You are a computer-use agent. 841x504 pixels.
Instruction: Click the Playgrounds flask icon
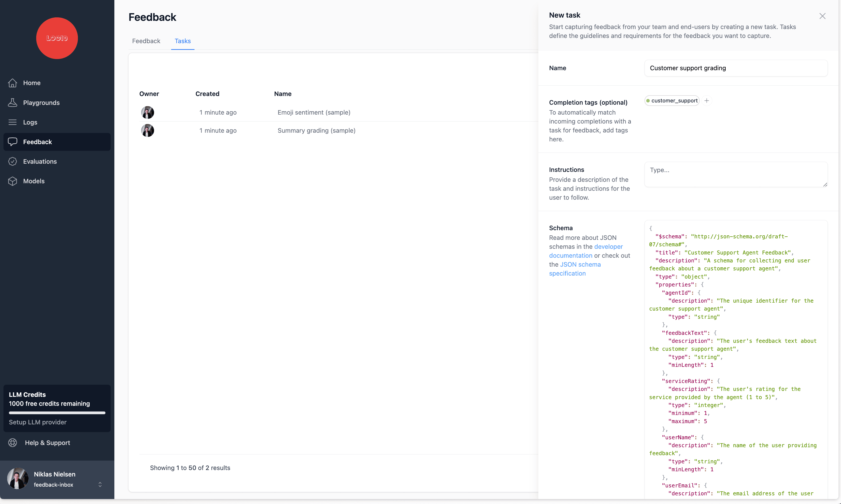(13, 103)
